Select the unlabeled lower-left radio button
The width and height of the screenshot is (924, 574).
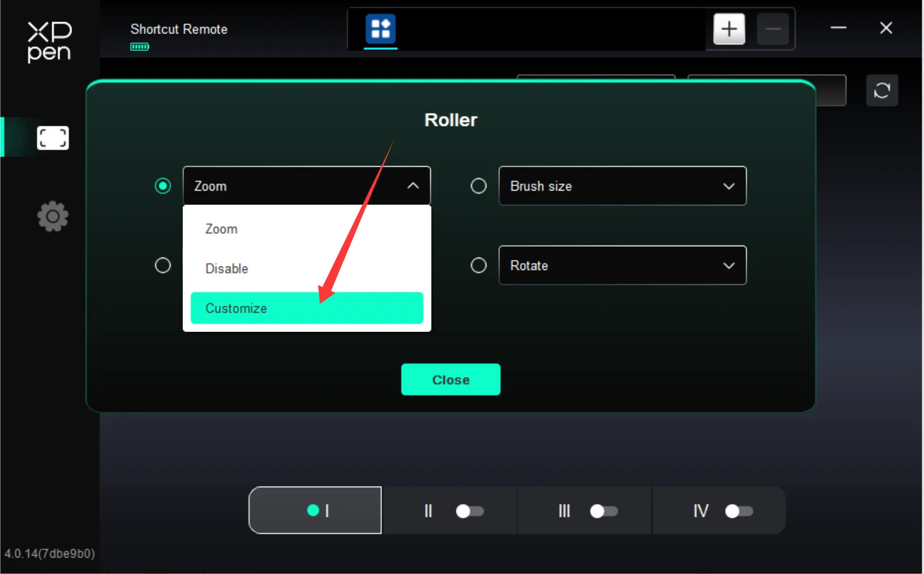coord(163,265)
